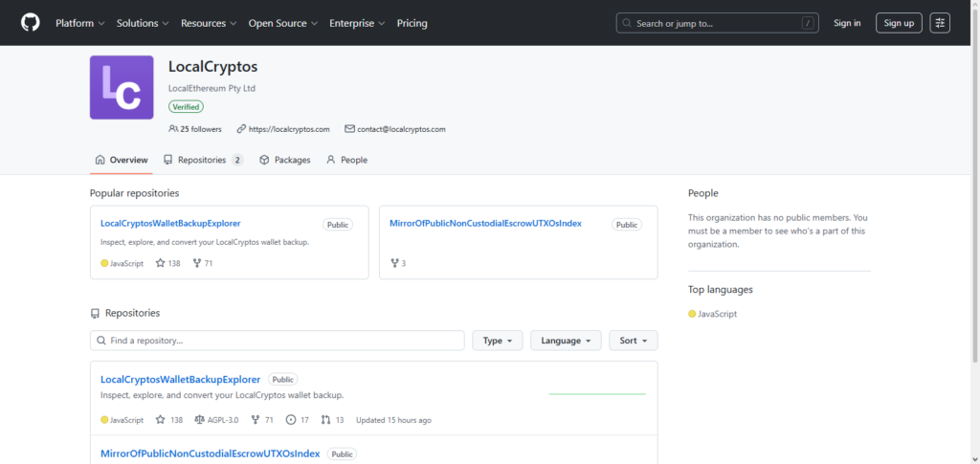The height and width of the screenshot is (464, 980).
Task: Open the accessibility settings icon beside Sign up
Action: click(940, 23)
